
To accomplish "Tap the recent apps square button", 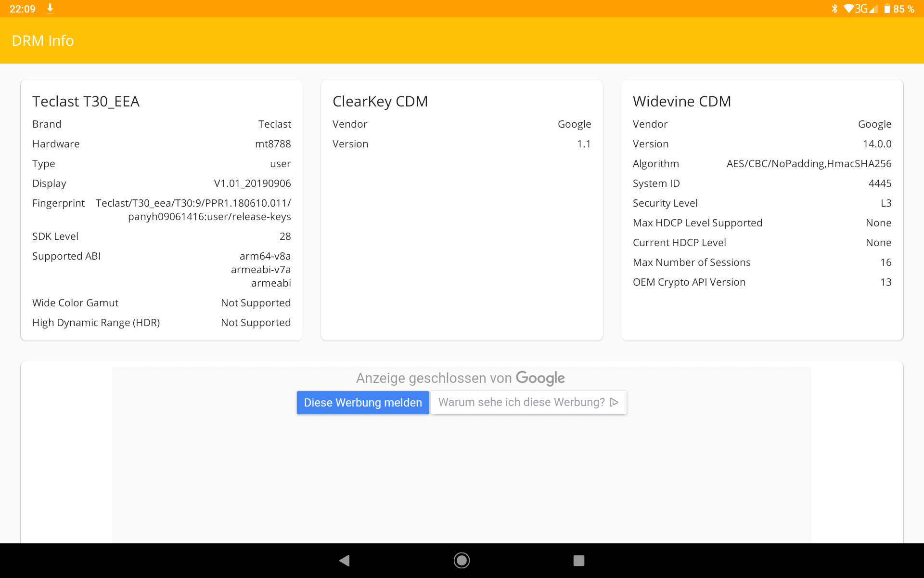I will pos(579,560).
